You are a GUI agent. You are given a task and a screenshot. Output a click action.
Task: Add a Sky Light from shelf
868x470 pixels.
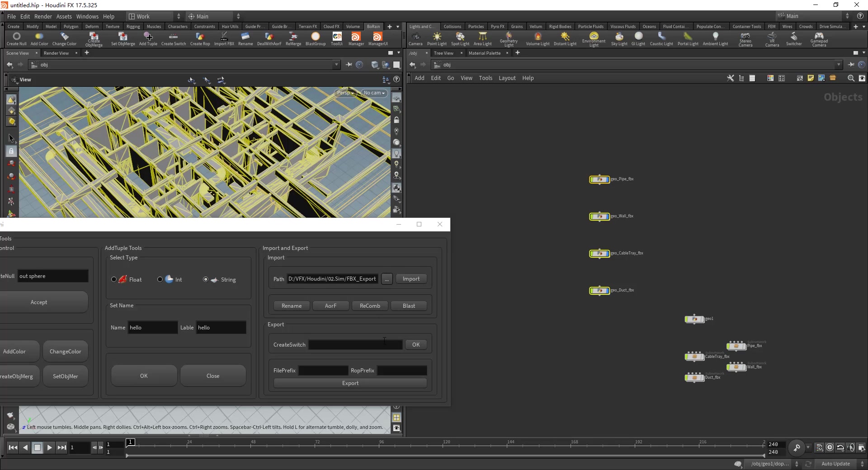(619, 39)
